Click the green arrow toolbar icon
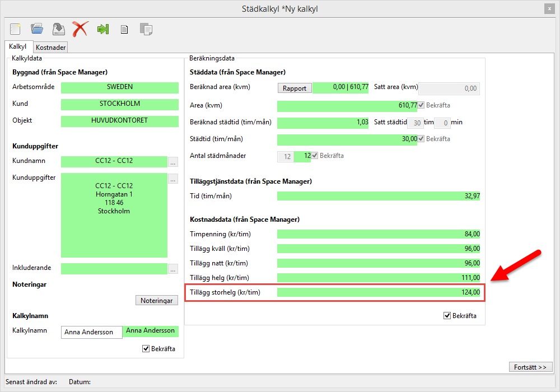The image size is (560, 392). [x=102, y=29]
